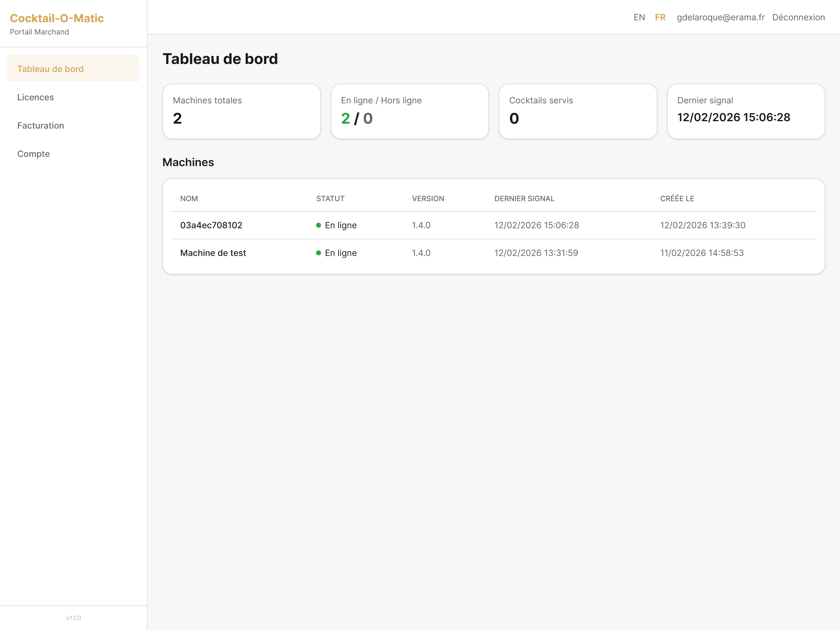840x630 pixels.
Task: Click the VERSION column header
Action: click(428, 199)
